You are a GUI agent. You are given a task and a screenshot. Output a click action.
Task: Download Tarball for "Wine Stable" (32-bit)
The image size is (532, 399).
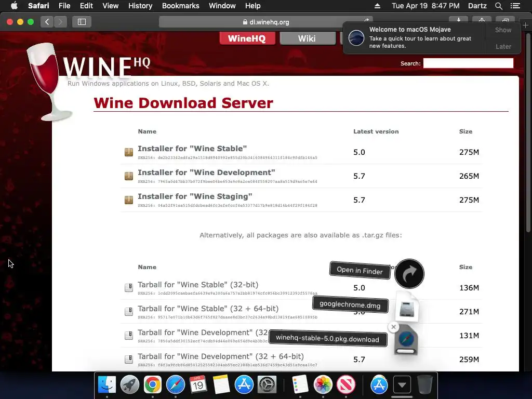click(x=198, y=285)
